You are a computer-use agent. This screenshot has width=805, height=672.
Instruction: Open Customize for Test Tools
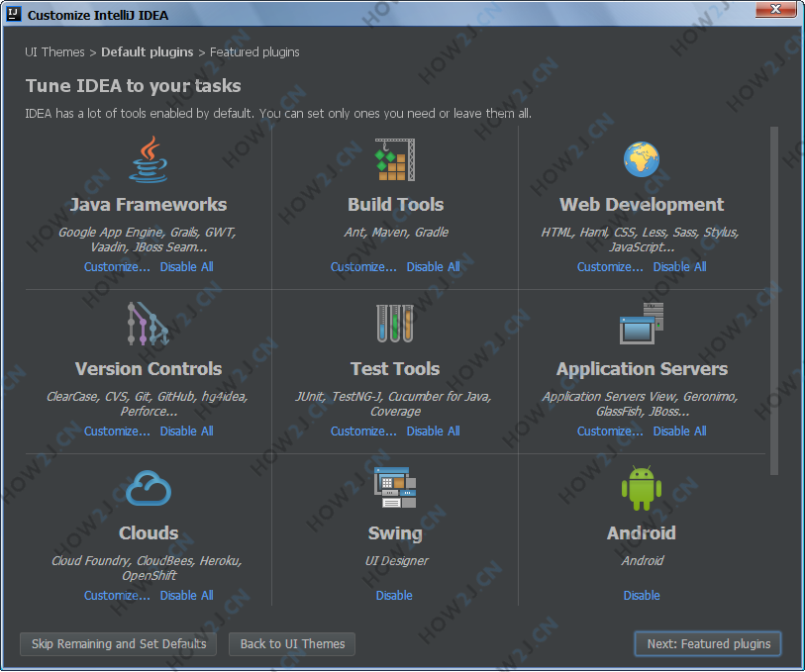[363, 431]
